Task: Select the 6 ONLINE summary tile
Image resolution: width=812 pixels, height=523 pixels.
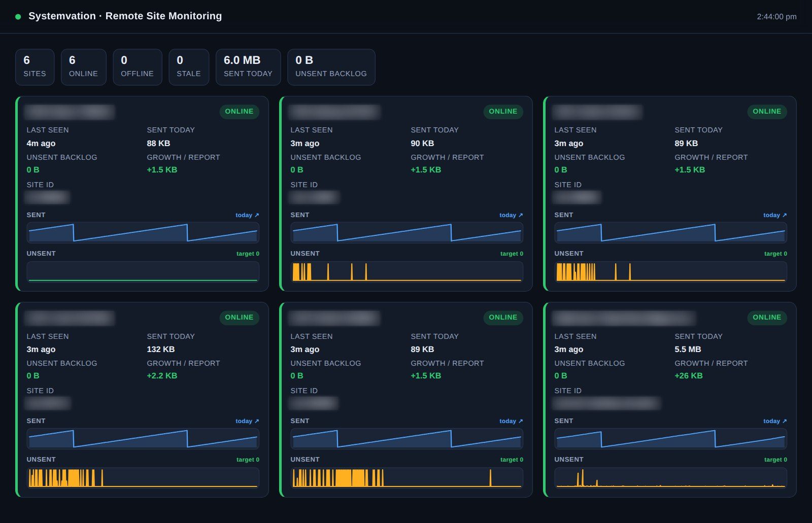Action: 83,67
